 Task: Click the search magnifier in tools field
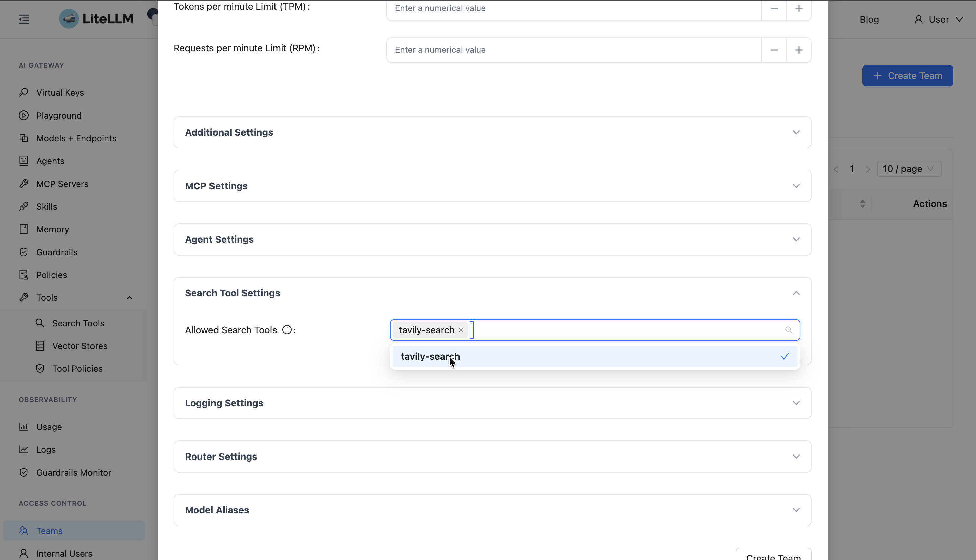789,330
